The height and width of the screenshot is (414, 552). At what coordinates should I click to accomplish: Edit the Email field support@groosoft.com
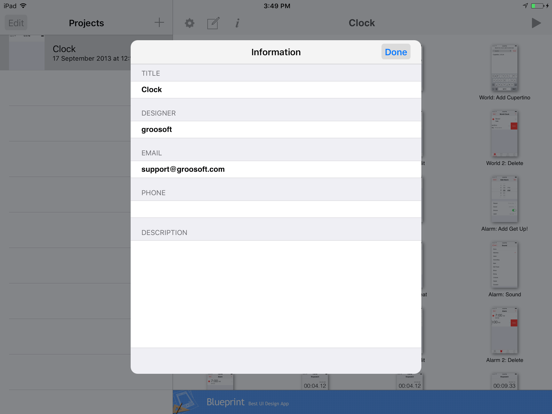point(276,169)
